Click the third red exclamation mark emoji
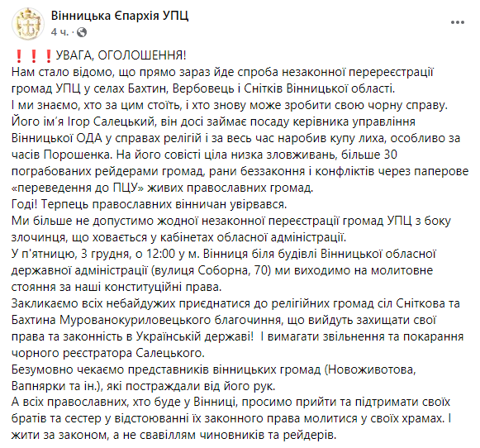 (x=49, y=55)
